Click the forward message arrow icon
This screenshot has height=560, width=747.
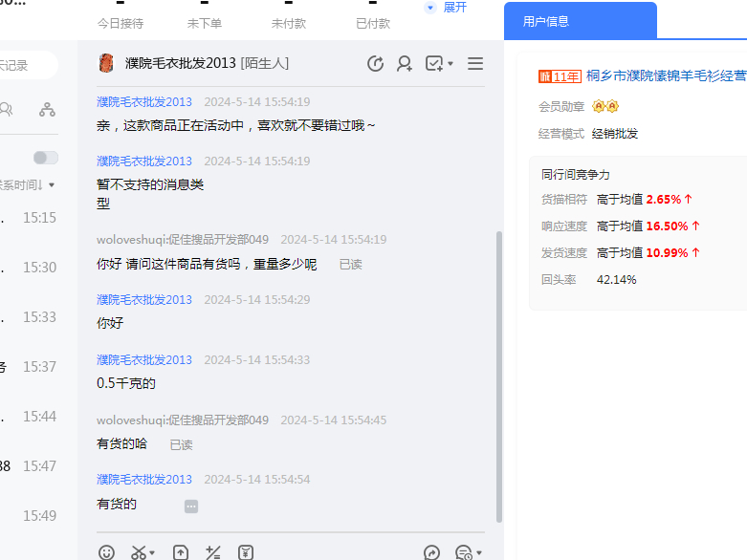pos(431,552)
